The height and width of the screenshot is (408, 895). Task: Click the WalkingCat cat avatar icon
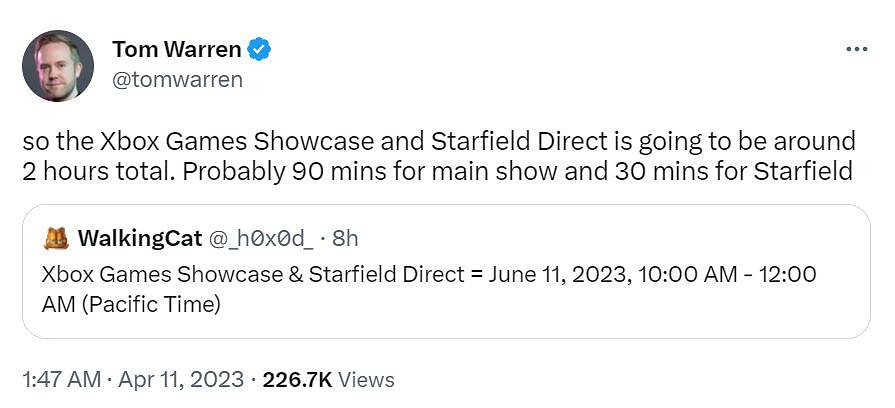point(56,238)
